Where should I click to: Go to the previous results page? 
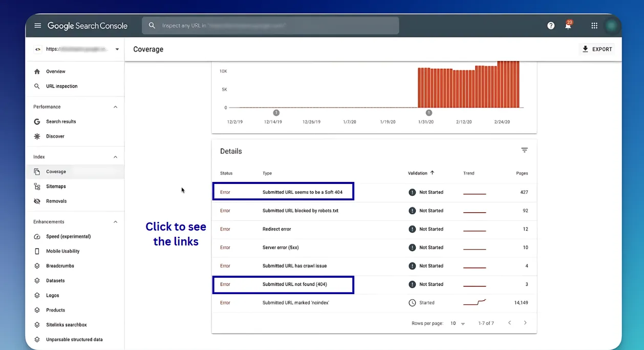(x=509, y=323)
